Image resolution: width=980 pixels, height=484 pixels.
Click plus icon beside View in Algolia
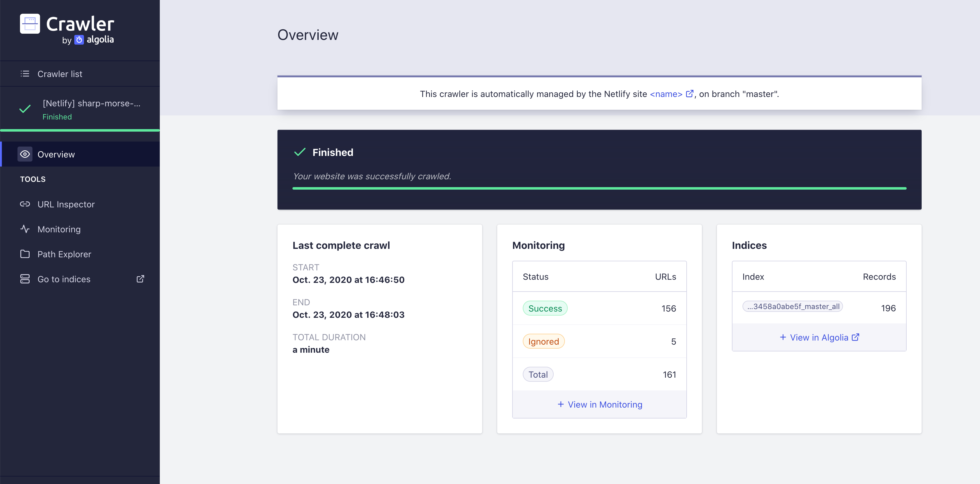[783, 337]
